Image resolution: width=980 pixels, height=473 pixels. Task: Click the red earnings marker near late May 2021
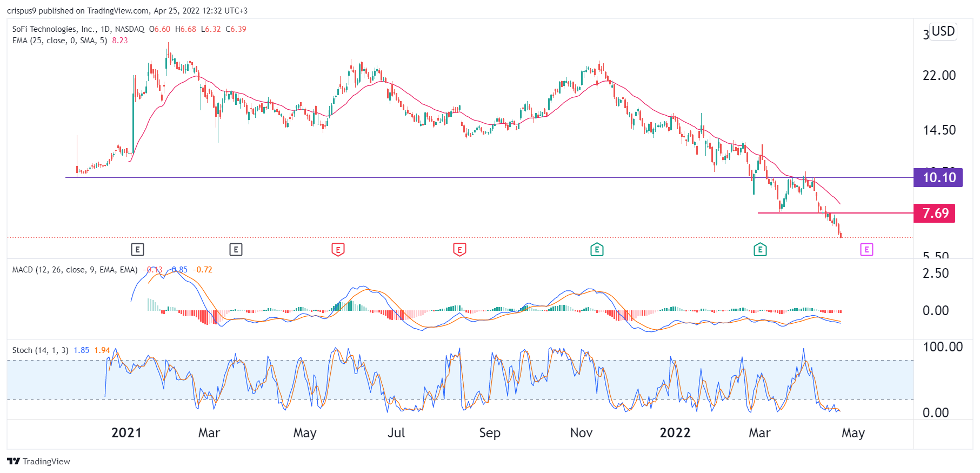(x=338, y=250)
